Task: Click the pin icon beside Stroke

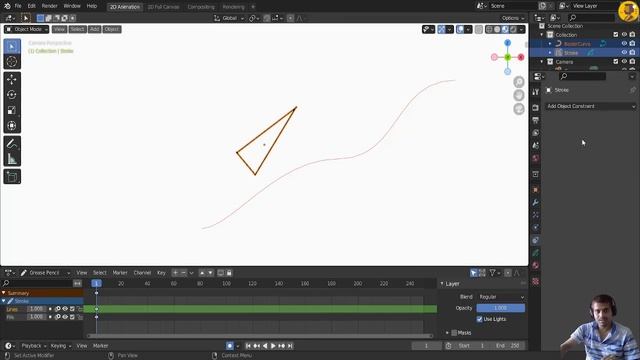Action: (x=633, y=90)
